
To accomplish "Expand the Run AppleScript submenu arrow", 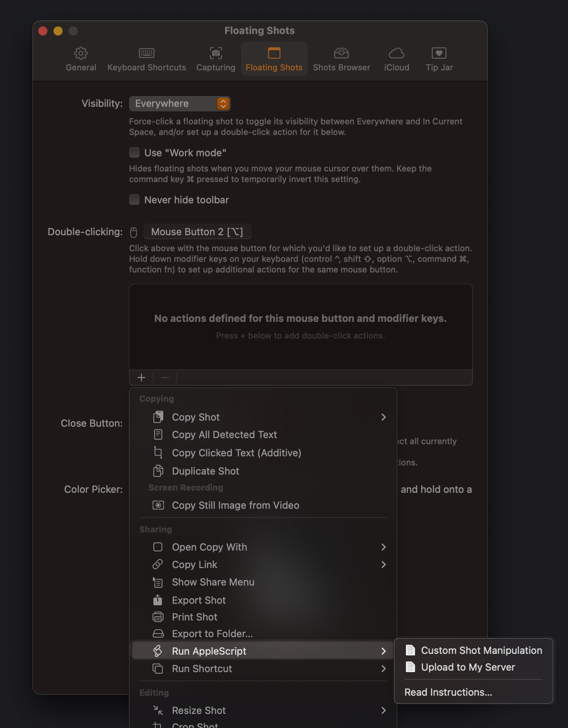I will click(383, 651).
